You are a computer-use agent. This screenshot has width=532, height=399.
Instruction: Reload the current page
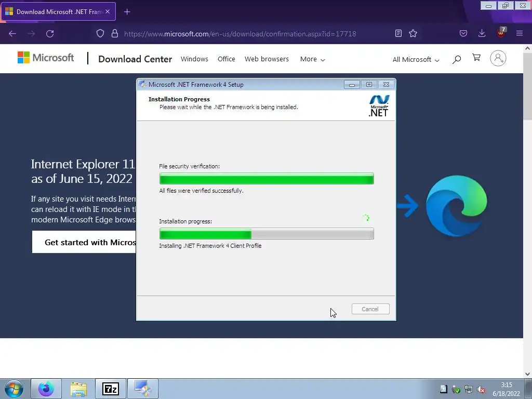click(x=50, y=34)
